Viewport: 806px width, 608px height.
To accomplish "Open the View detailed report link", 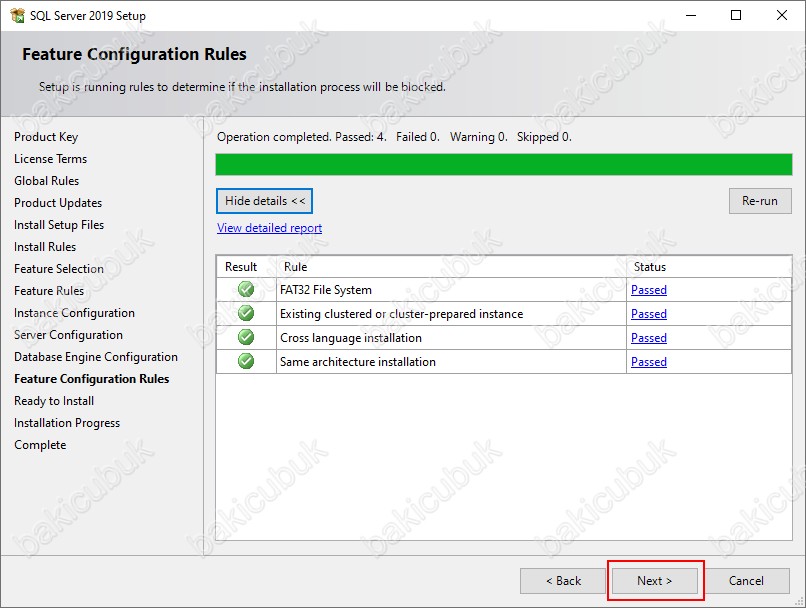I will (x=269, y=228).
